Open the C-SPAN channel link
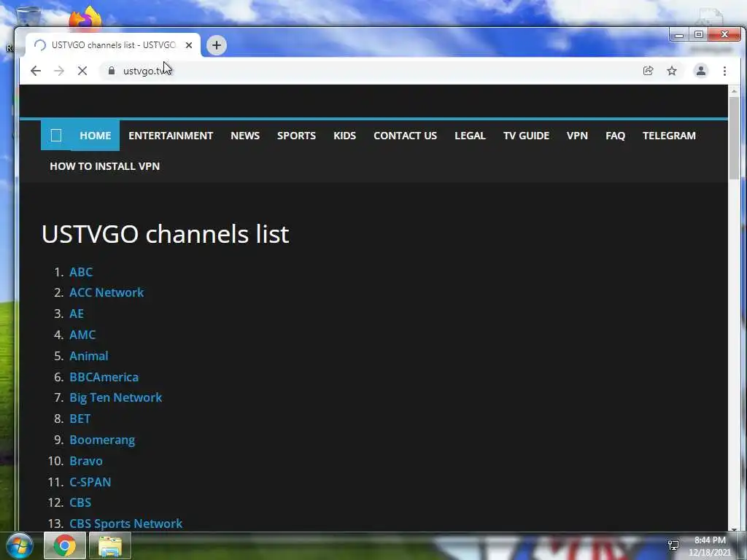Screen dimensions: 747x560 tap(90, 481)
